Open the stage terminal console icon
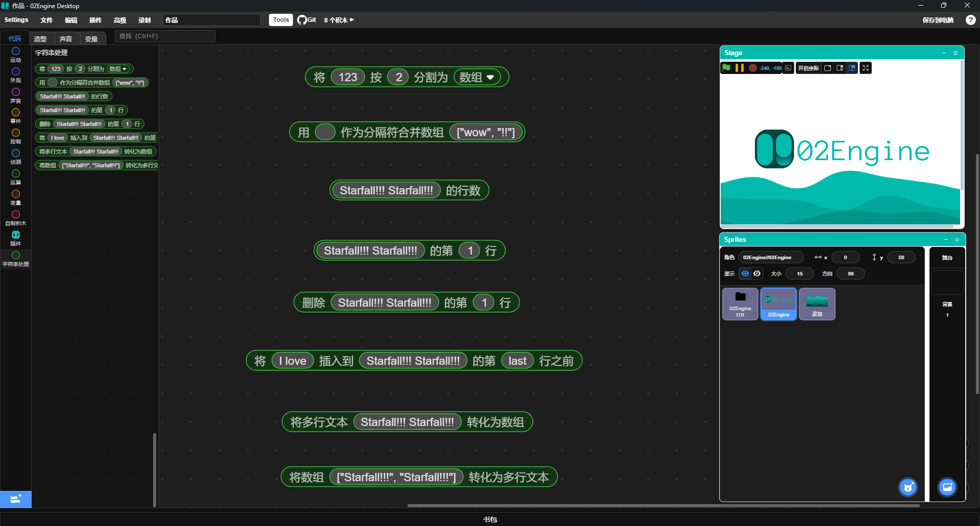 pyautogui.click(x=789, y=68)
